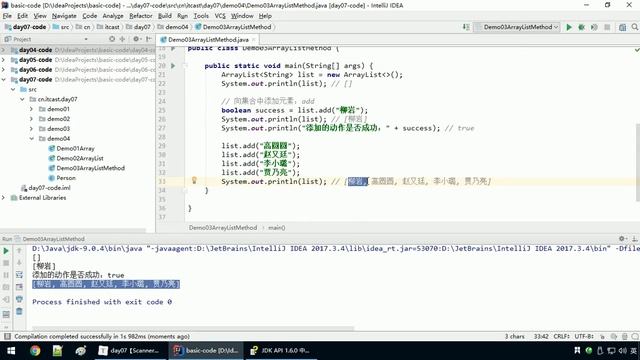Image resolution: width=640 pixels, height=360 pixels.
Task: Click the up-arrow icon in Run panel
Action: tap(19, 251)
